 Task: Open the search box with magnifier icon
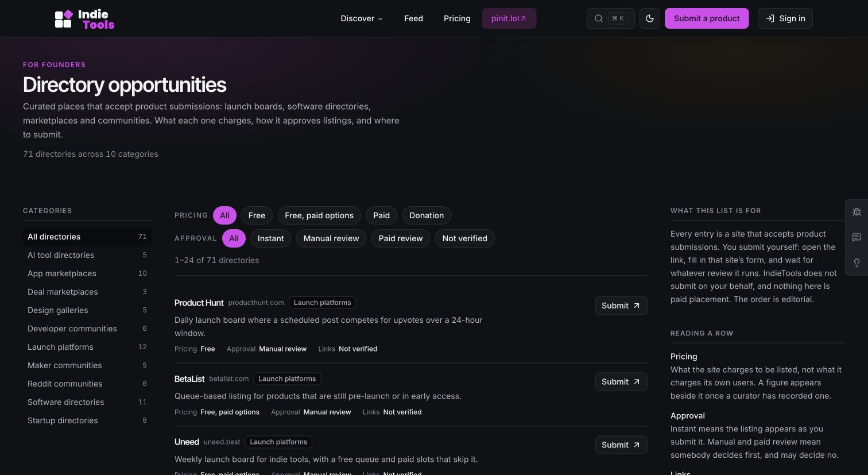(x=610, y=18)
